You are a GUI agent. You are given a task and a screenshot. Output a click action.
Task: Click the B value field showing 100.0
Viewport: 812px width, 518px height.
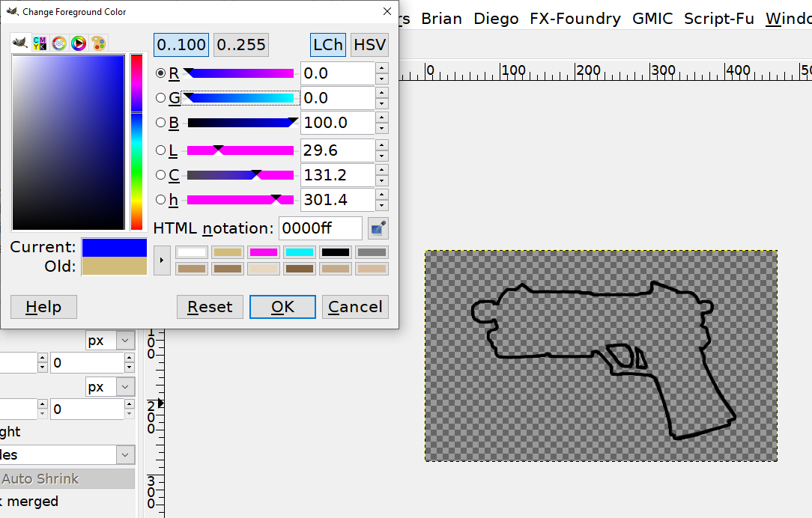[337, 123]
